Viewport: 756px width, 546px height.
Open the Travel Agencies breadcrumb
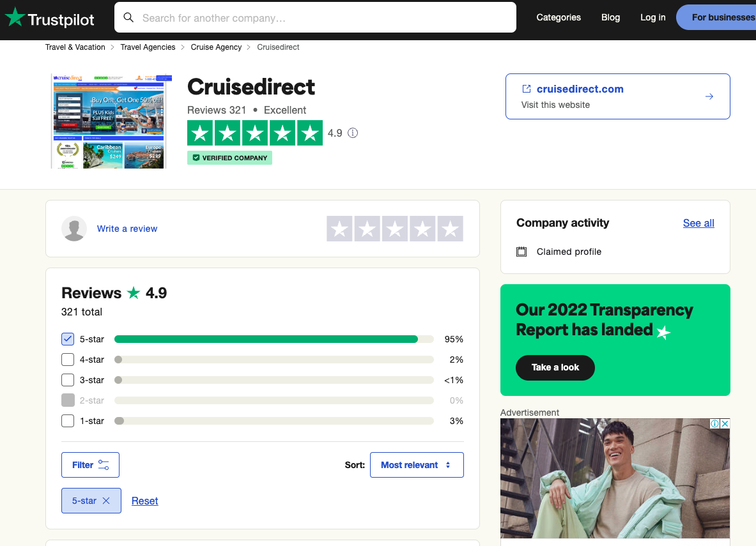click(148, 47)
